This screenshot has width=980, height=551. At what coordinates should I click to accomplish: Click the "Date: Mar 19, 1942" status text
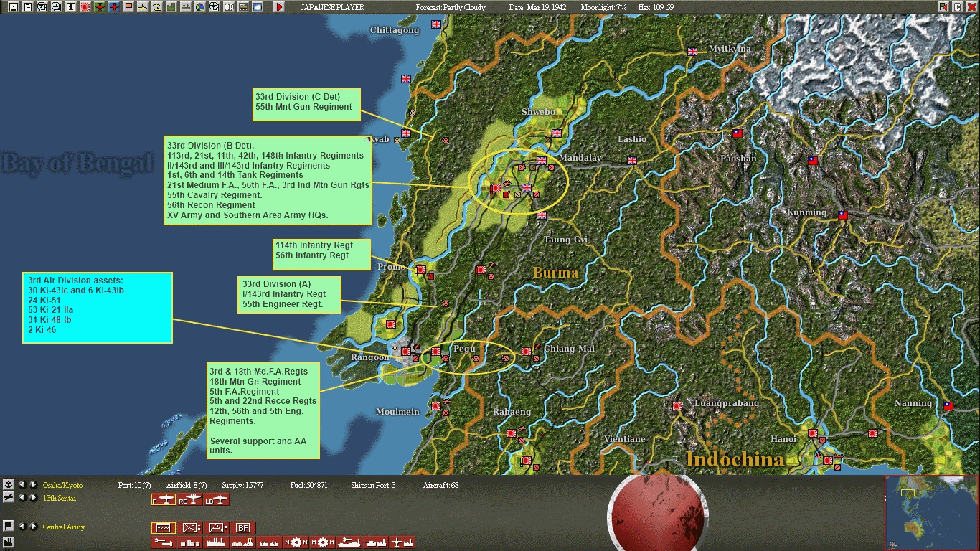pyautogui.click(x=536, y=7)
